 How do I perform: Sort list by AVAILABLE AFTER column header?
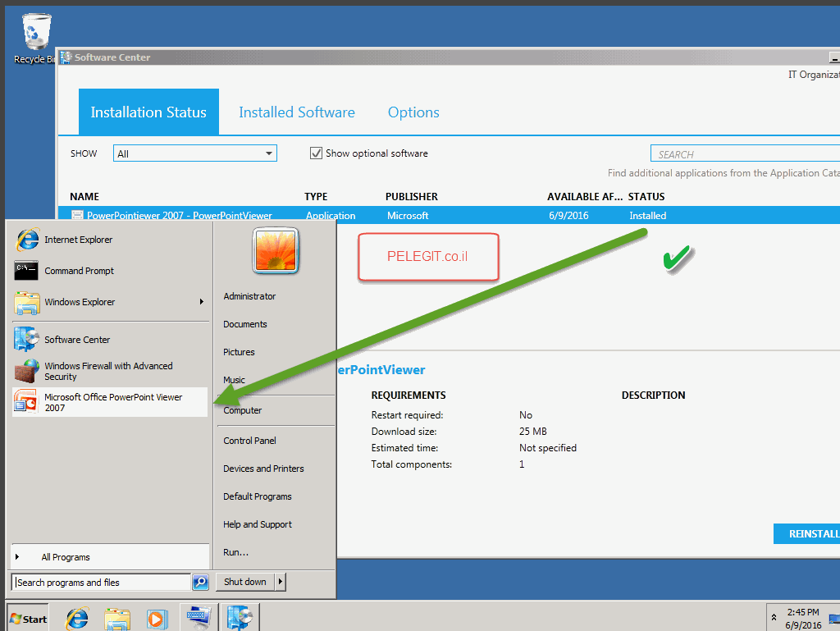(x=585, y=197)
